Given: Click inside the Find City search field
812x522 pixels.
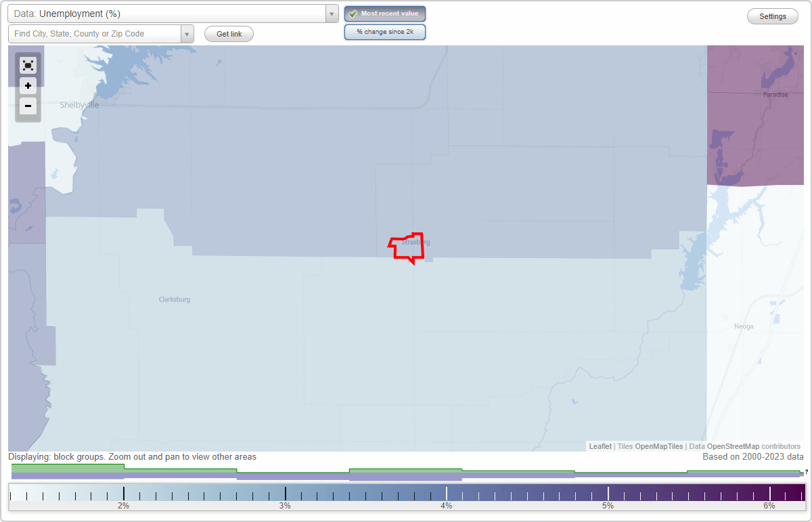Looking at the screenshot, I should [95, 32].
